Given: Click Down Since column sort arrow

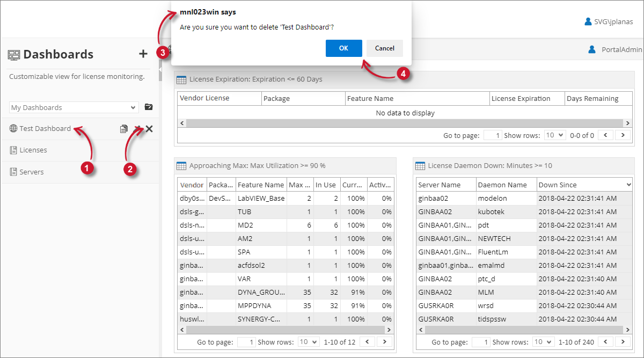Looking at the screenshot, I should [x=628, y=185].
